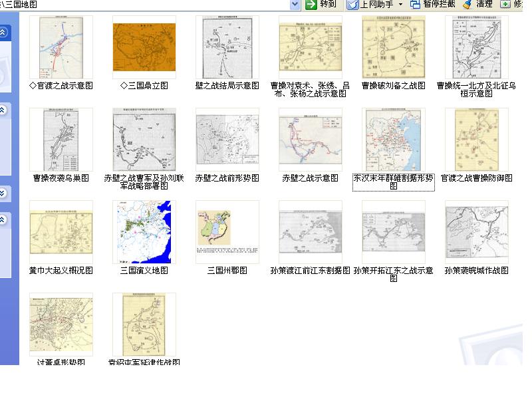Click the 暂停拦截 pause-blocking icon
The width and height of the screenshot is (532, 399).
416,5
